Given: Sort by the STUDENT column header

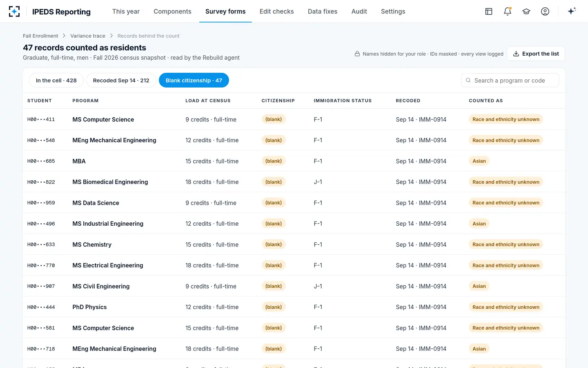Looking at the screenshot, I should [x=40, y=101].
